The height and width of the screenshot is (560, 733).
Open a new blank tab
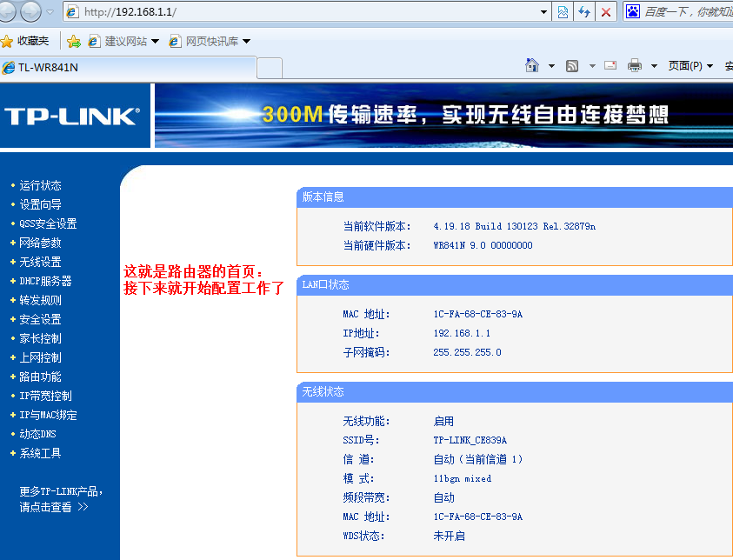pos(270,68)
